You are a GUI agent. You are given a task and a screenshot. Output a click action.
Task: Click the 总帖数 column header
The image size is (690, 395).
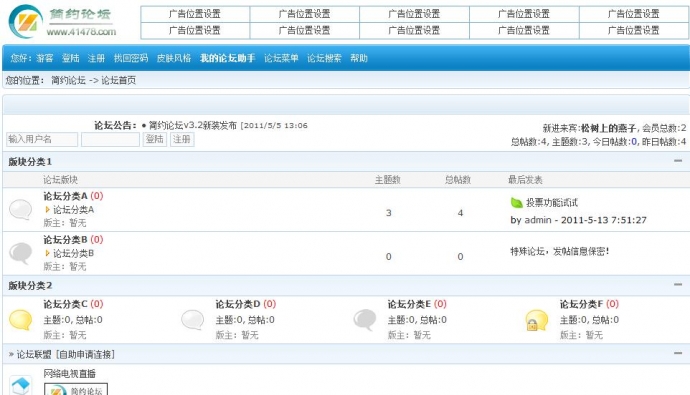(458, 180)
